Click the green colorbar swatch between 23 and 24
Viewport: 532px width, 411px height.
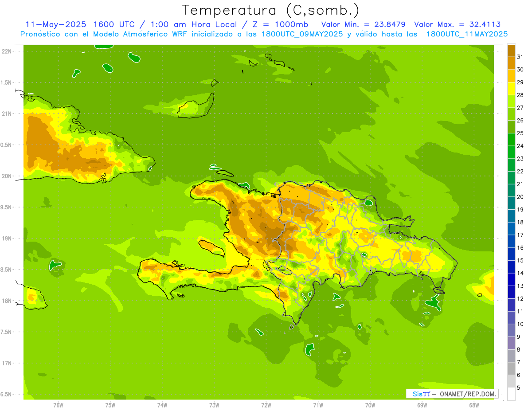tap(511, 152)
